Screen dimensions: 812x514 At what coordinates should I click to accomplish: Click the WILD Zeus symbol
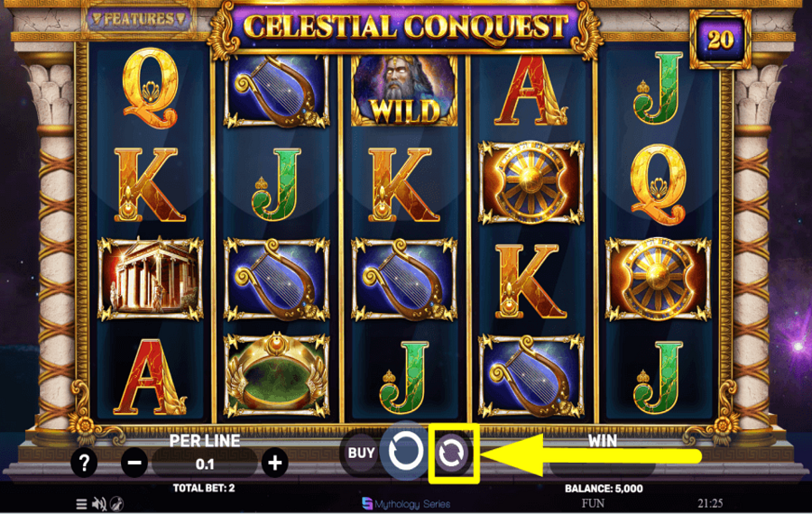tap(404, 91)
